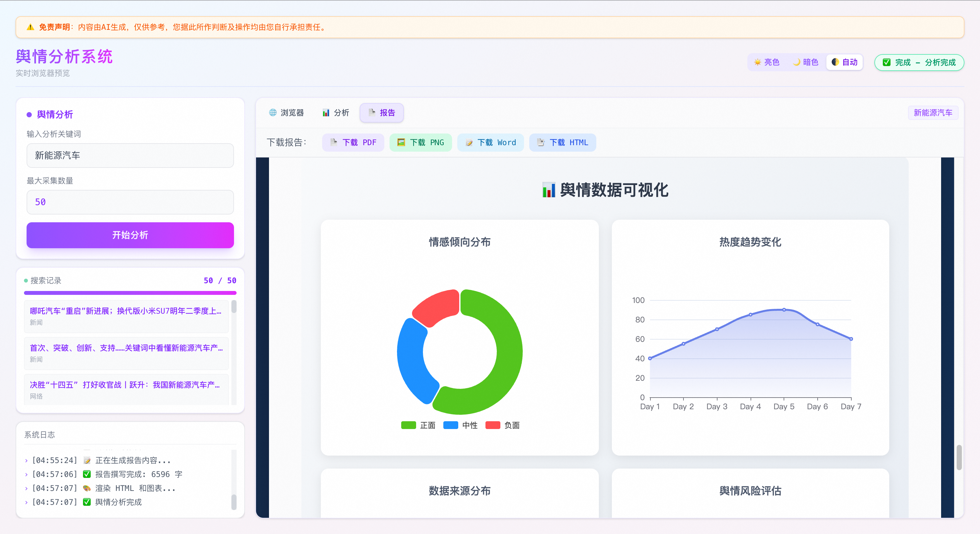
Task: Open the search record starting with 首次、突破、创新、支持
Action: click(126, 353)
